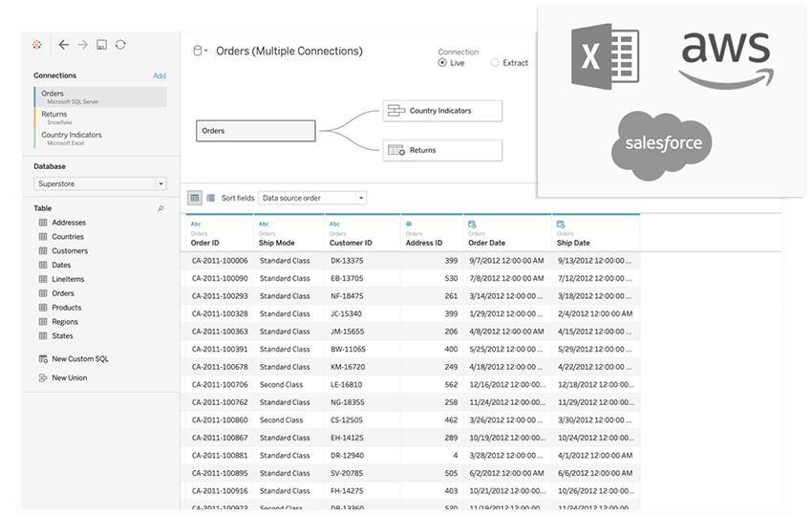Image resolution: width=812 pixels, height=515 pixels.
Task: Switch to metadata list view icon
Action: (x=210, y=198)
